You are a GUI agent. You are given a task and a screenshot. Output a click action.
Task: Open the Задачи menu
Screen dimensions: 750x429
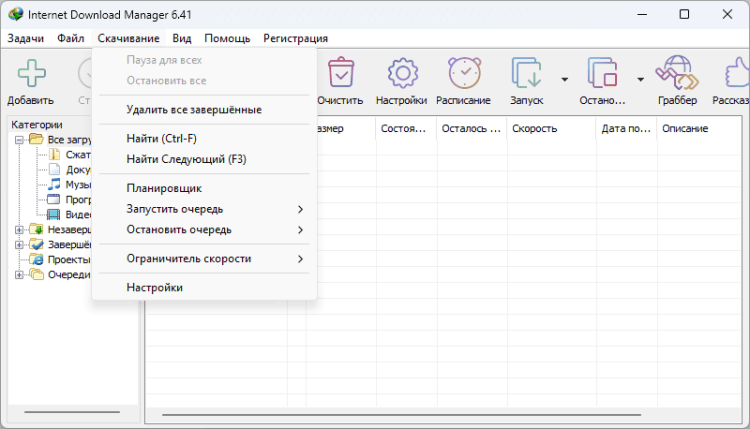point(25,38)
